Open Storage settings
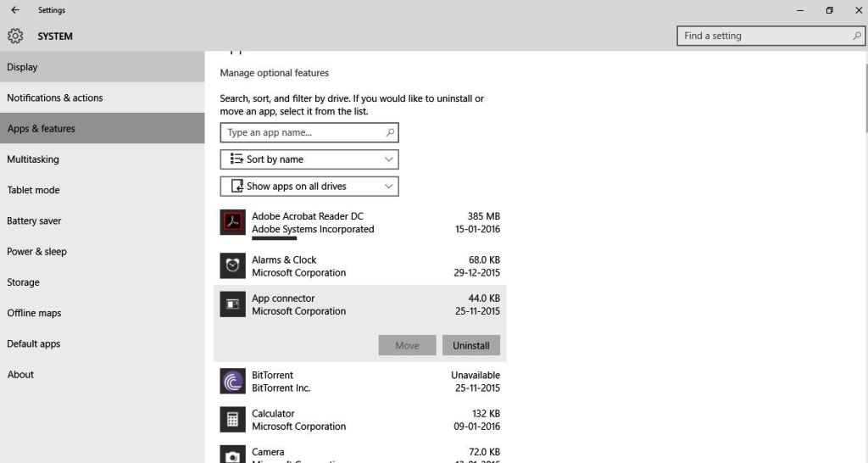The width and height of the screenshot is (868, 463). coord(103,282)
